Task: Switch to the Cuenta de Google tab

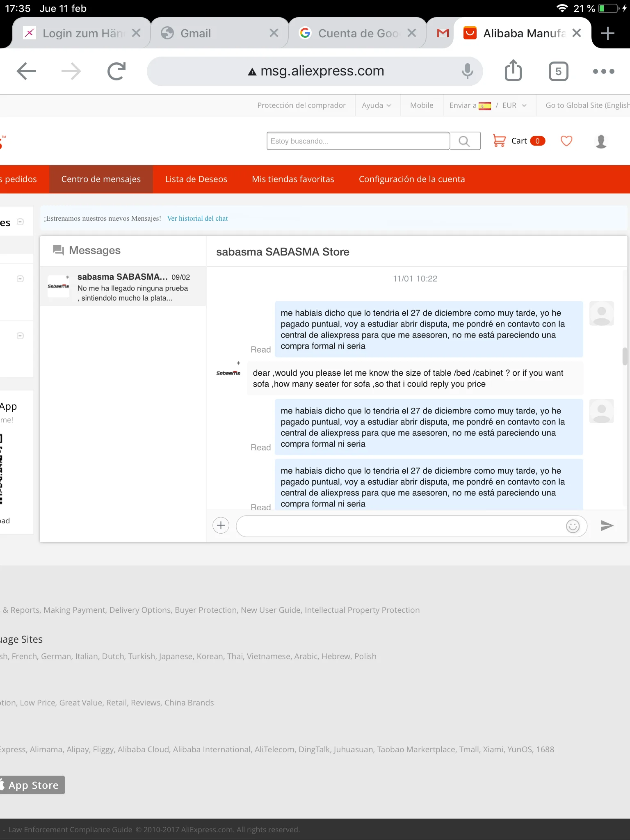Action: click(x=357, y=33)
